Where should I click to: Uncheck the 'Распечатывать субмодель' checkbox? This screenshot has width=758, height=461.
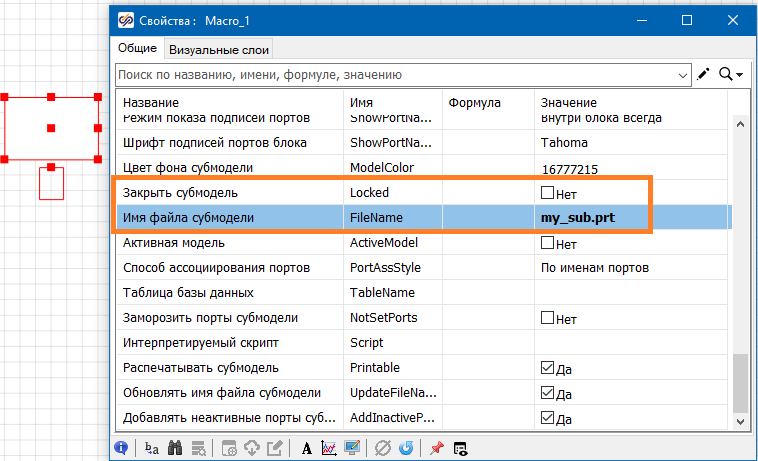click(547, 368)
